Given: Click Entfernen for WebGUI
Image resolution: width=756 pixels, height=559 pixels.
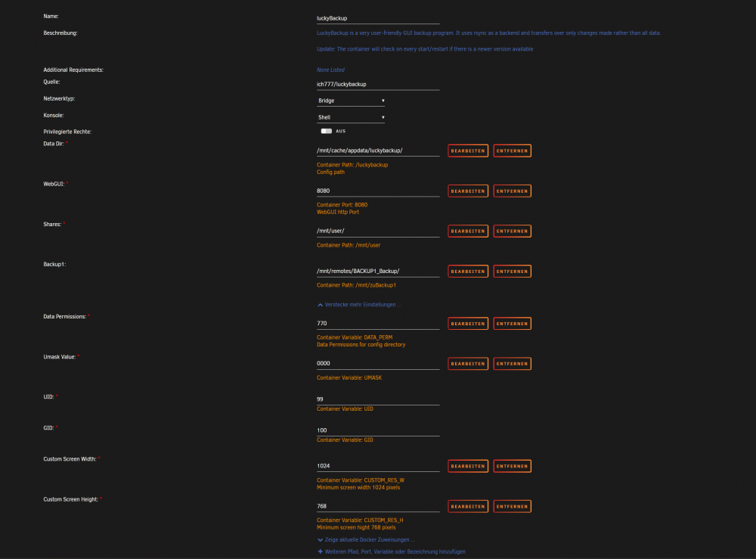Looking at the screenshot, I should click(x=512, y=191).
